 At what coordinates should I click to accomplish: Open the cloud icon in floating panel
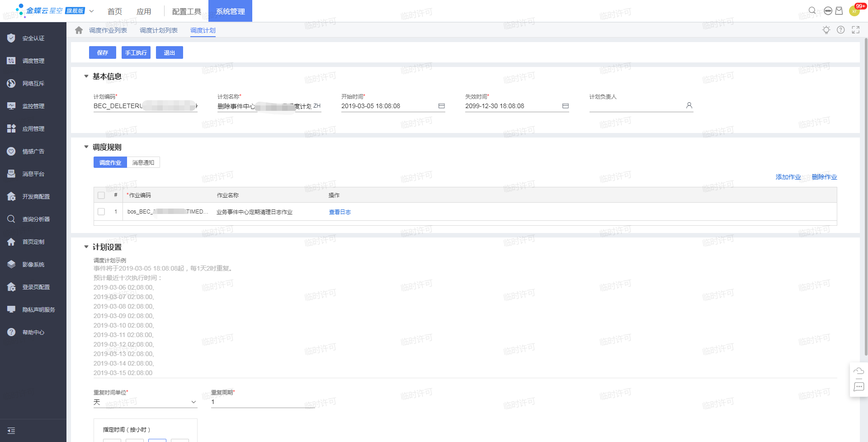click(x=859, y=371)
